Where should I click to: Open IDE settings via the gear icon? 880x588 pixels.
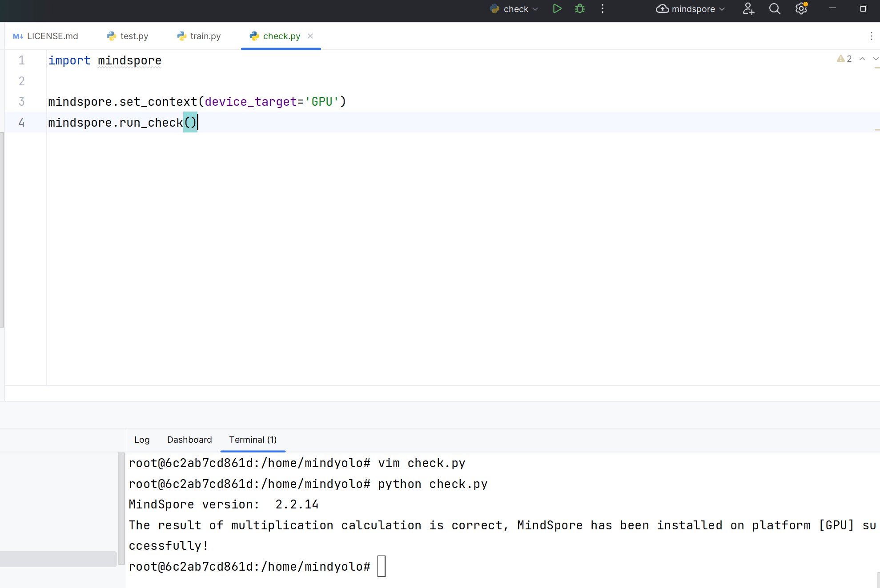tap(801, 8)
